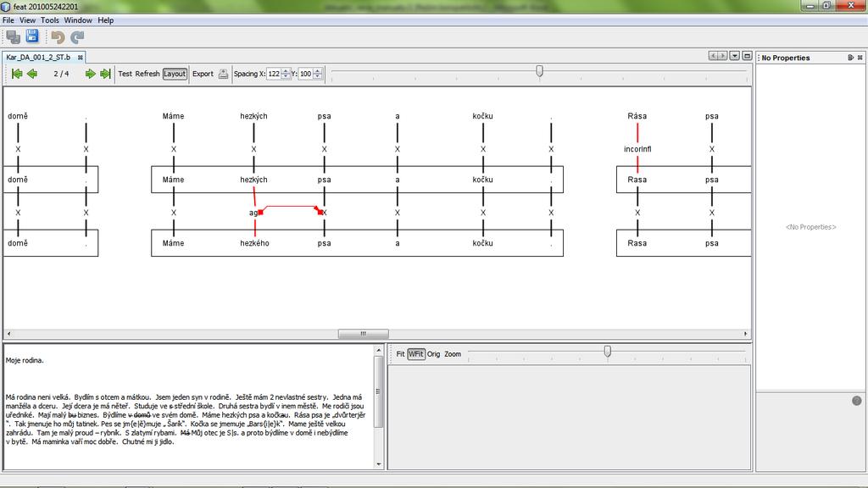This screenshot has height=488, width=868.
Task: Click the gray round indicator at the bottom right
Action: (x=856, y=401)
